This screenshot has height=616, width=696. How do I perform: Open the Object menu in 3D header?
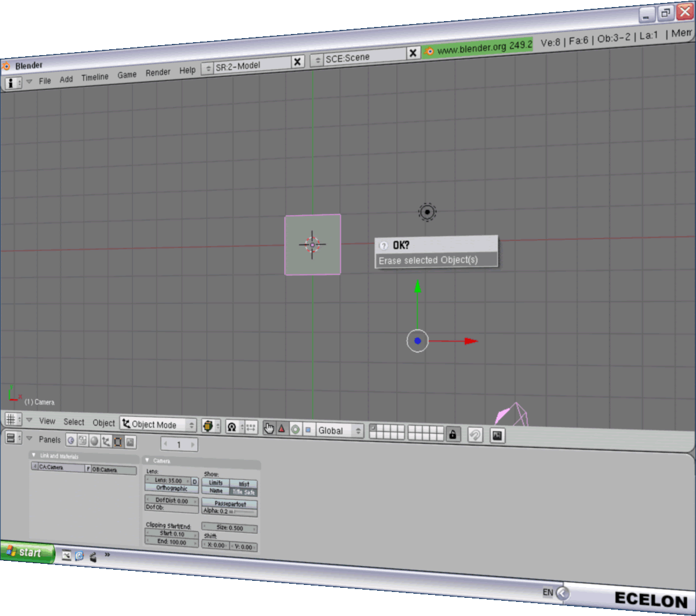(104, 423)
